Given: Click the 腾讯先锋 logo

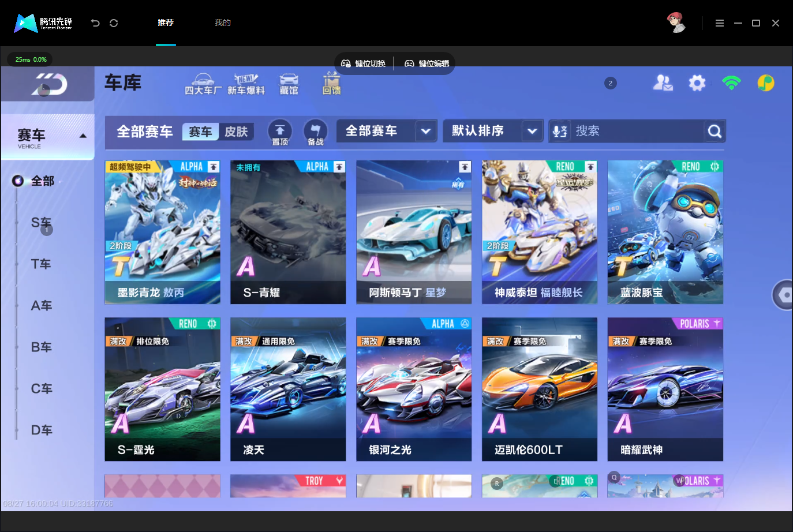Looking at the screenshot, I should [43, 23].
